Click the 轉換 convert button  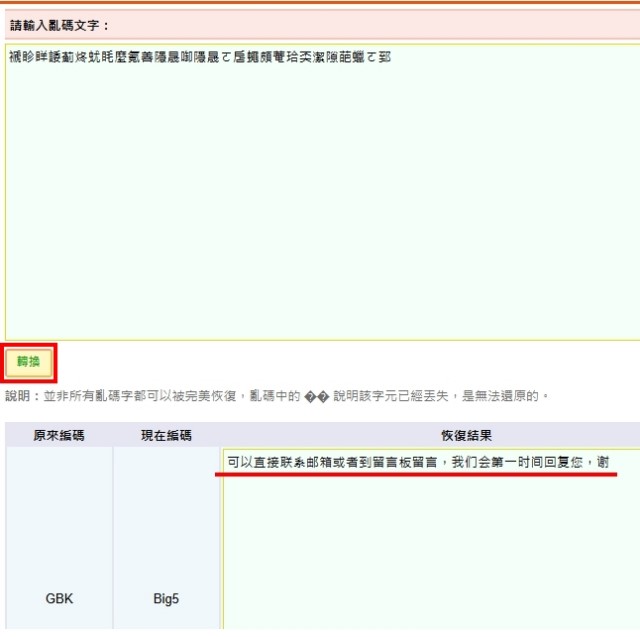tap(28, 362)
